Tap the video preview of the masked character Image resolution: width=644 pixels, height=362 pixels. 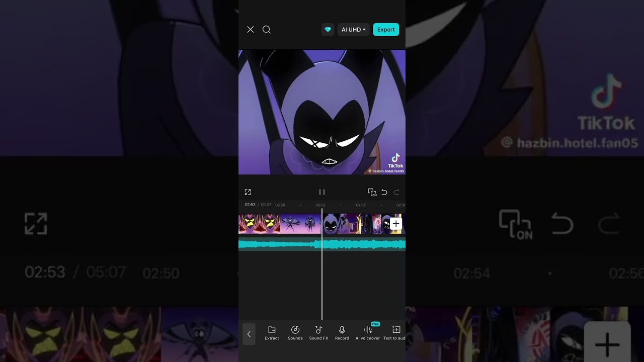tap(322, 112)
